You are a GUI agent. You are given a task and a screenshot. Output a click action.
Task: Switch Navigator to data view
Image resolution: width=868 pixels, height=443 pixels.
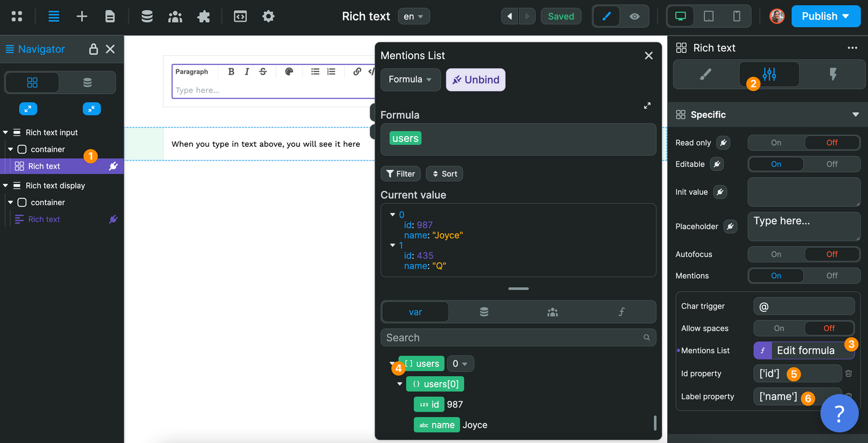(87, 82)
